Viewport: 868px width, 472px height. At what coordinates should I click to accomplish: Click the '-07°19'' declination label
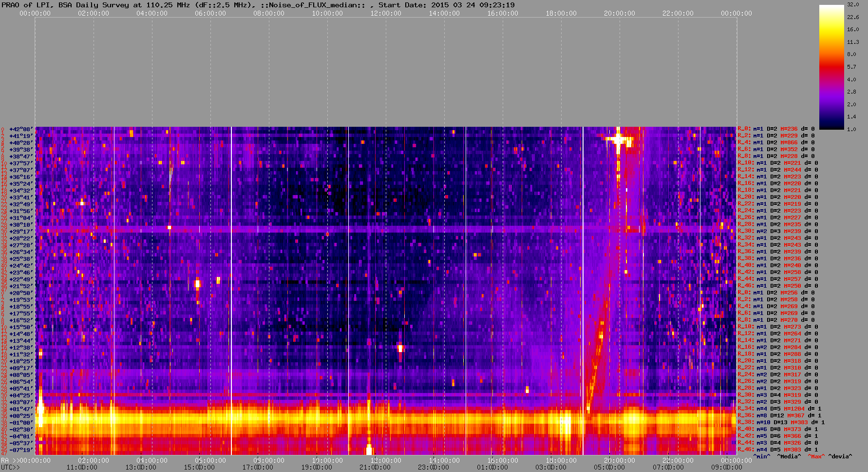(21, 450)
